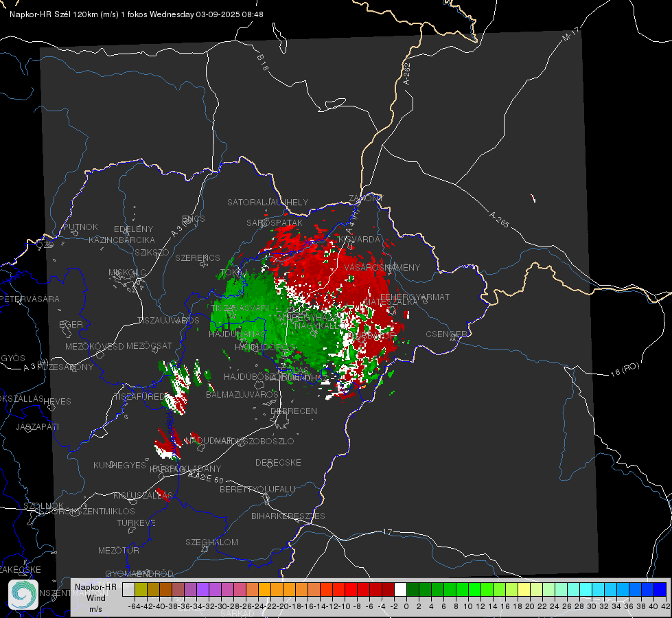The height and width of the screenshot is (618, 672).
Task: Select the BIHARKERESZTES label
Action: coord(288,516)
